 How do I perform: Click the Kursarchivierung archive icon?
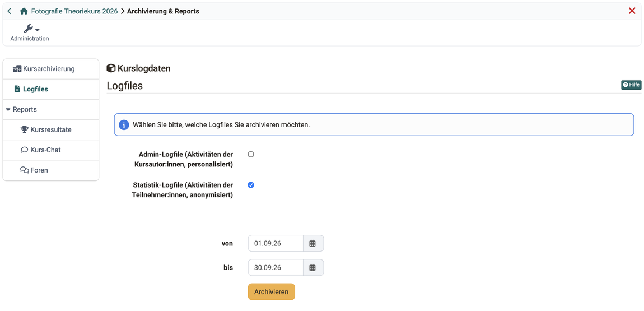[x=17, y=68]
